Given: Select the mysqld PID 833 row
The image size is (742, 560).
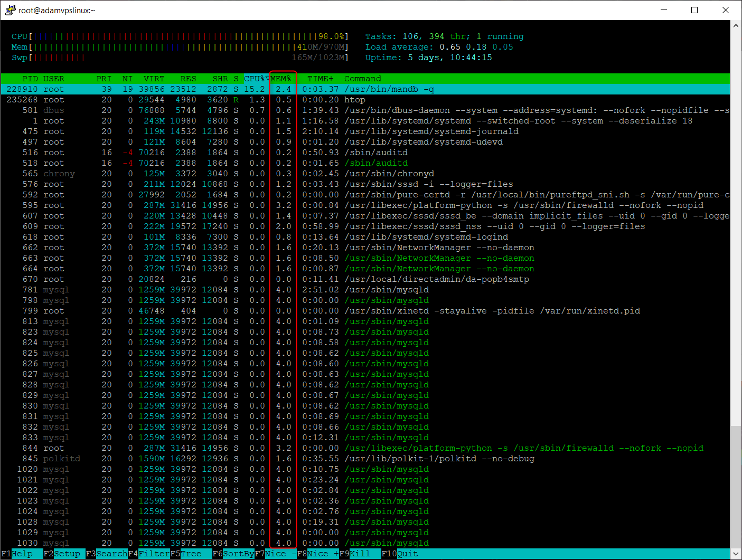Looking at the screenshot, I should click(365, 438).
